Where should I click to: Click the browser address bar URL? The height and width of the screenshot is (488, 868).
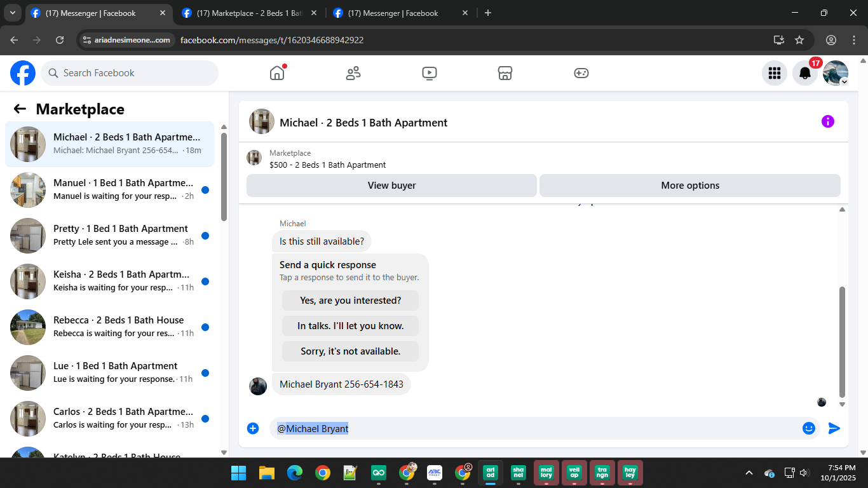(x=272, y=40)
